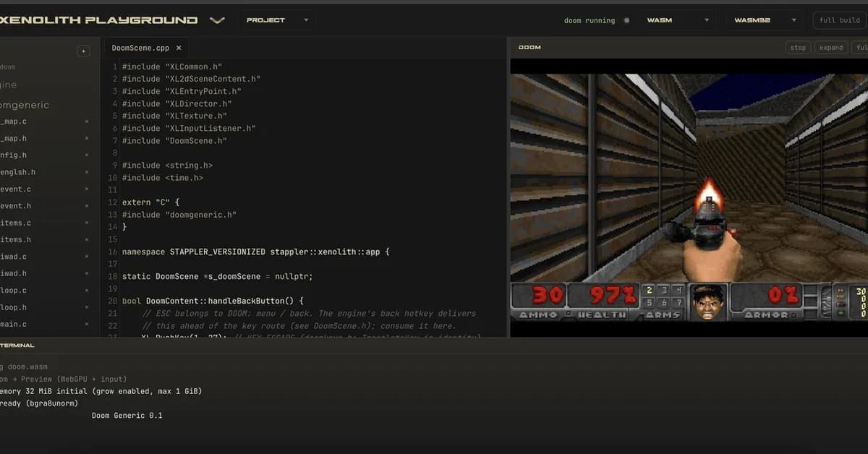This screenshot has height=454, width=868.
Task: Remove items.c using its x icon
Action: (x=87, y=223)
